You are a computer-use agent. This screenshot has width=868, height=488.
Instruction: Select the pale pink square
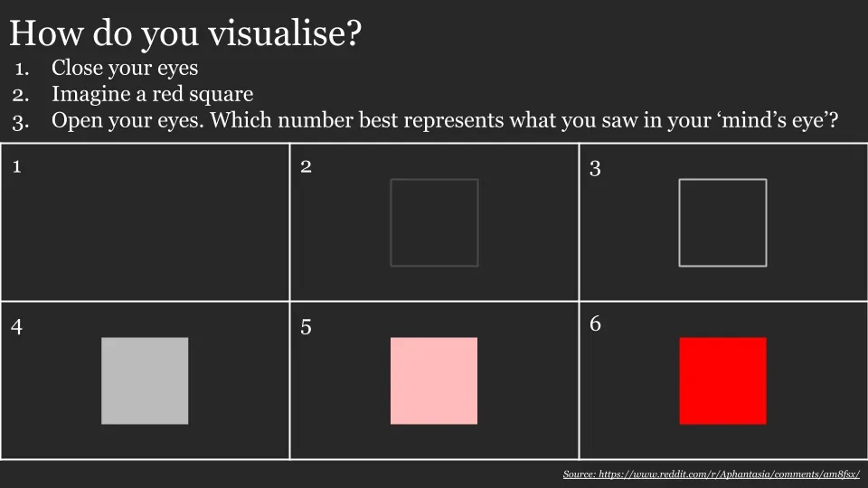pos(434,380)
